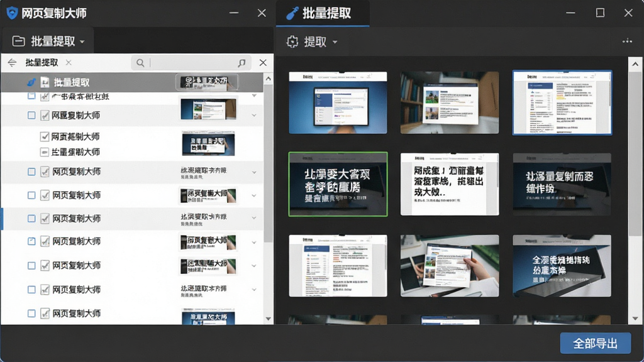Viewport: 644px width, 362px height.
Task: Click the left list scrollbar down arrow
Action: coord(268,319)
